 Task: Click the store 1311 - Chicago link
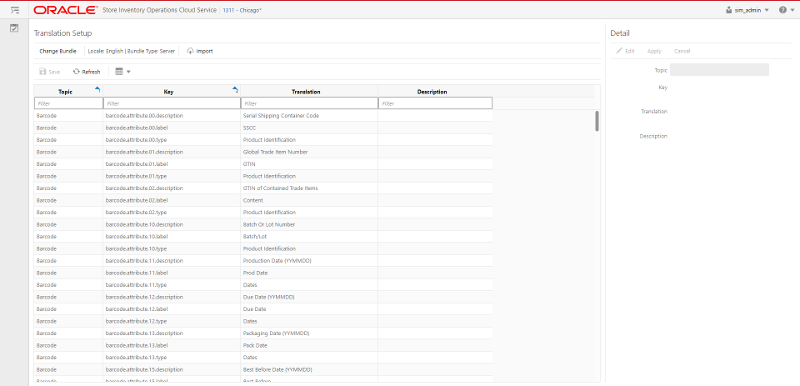click(242, 10)
